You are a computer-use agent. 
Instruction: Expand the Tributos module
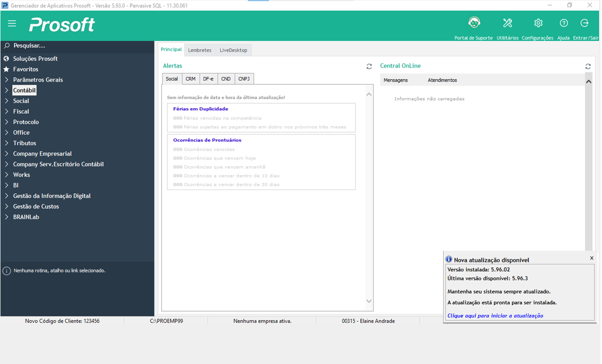6,143
